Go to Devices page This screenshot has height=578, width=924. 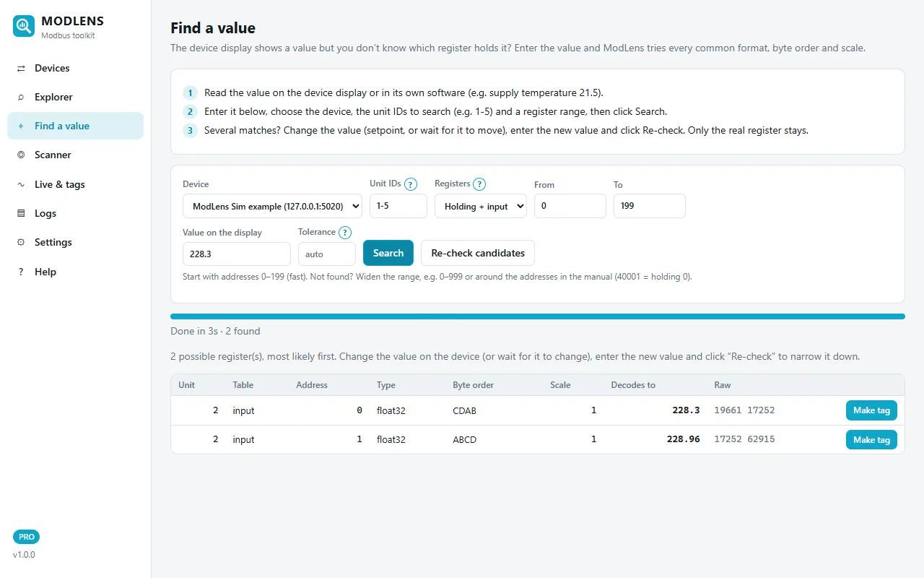pos(75,68)
